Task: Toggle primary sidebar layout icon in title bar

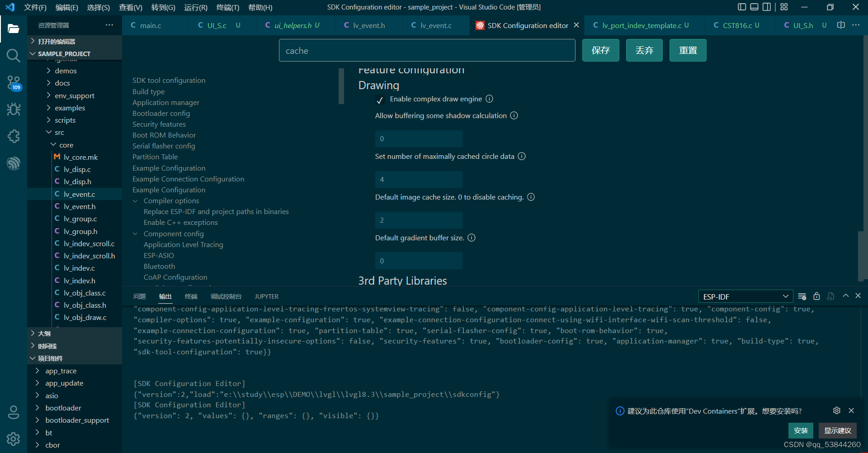Action: (x=742, y=7)
